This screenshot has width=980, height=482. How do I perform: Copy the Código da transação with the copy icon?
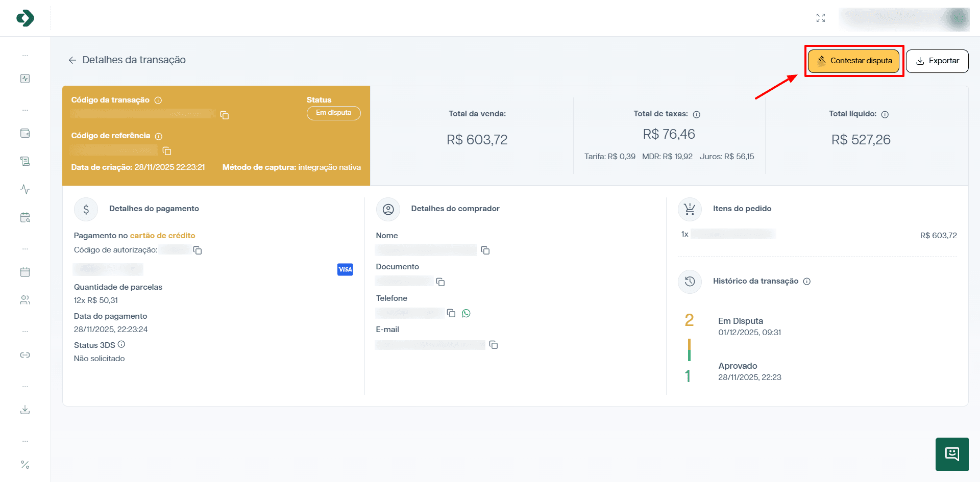coord(225,115)
